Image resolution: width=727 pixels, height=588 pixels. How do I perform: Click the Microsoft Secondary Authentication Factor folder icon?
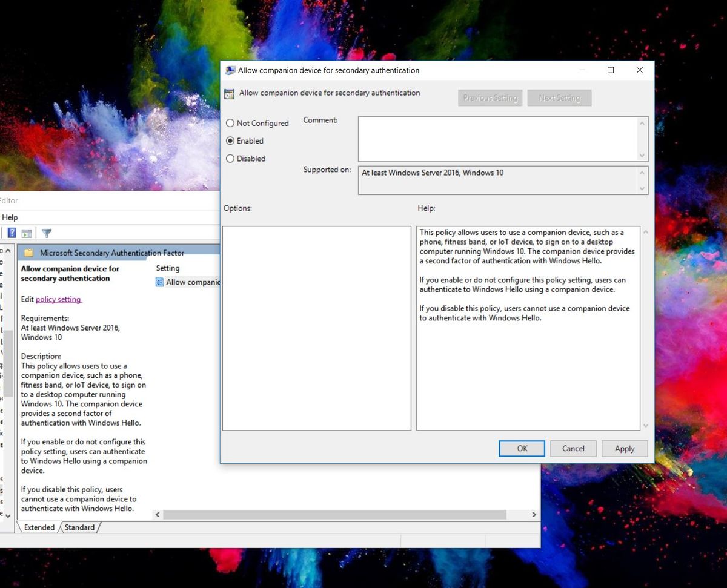[28, 253]
